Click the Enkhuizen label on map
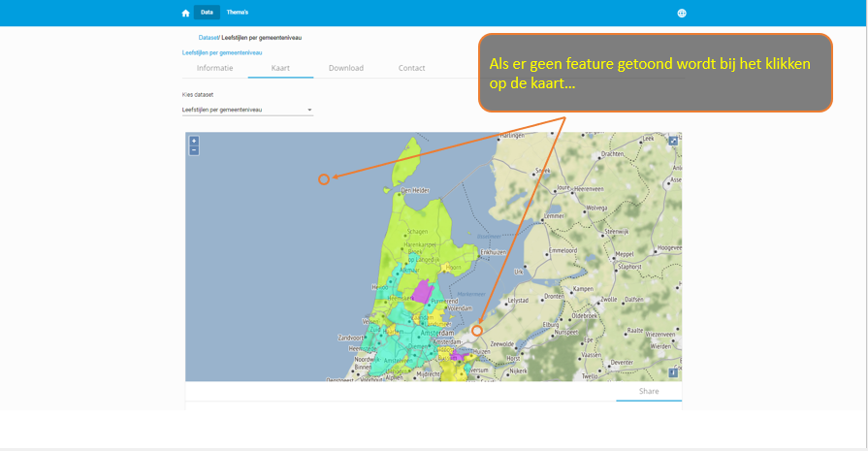The width and height of the screenshot is (868, 451). [494, 252]
